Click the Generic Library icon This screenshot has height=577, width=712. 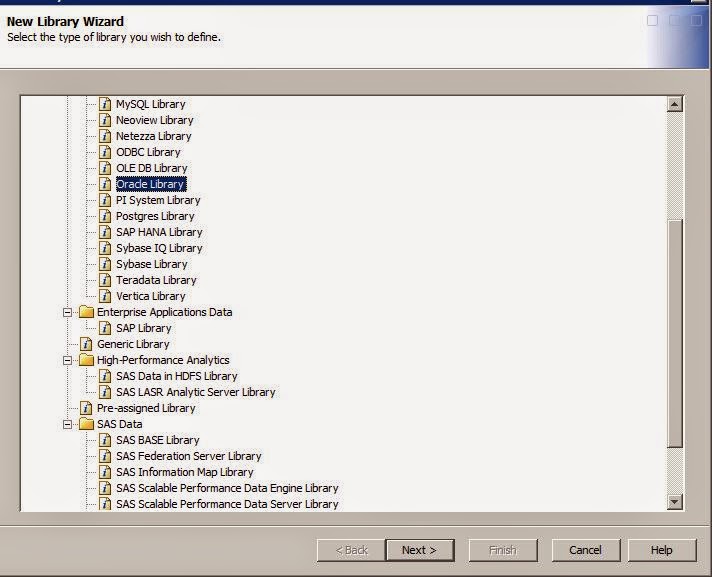pyautogui.click(x=86, y=344)
